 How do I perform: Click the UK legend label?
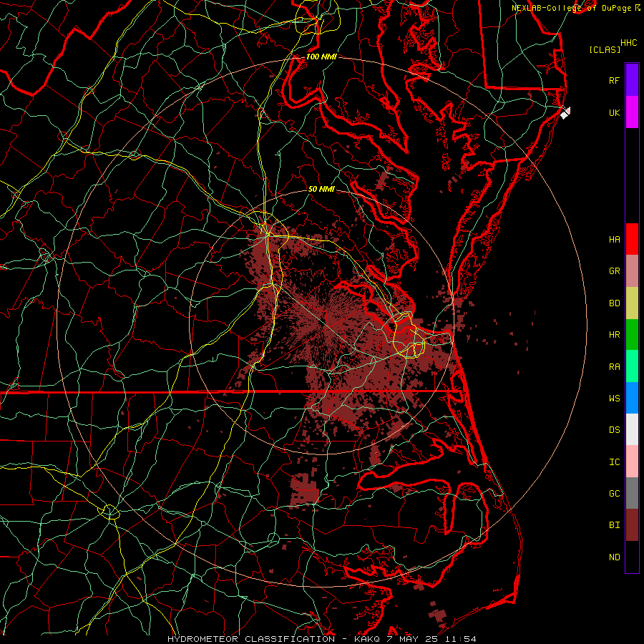coord(614,112)
